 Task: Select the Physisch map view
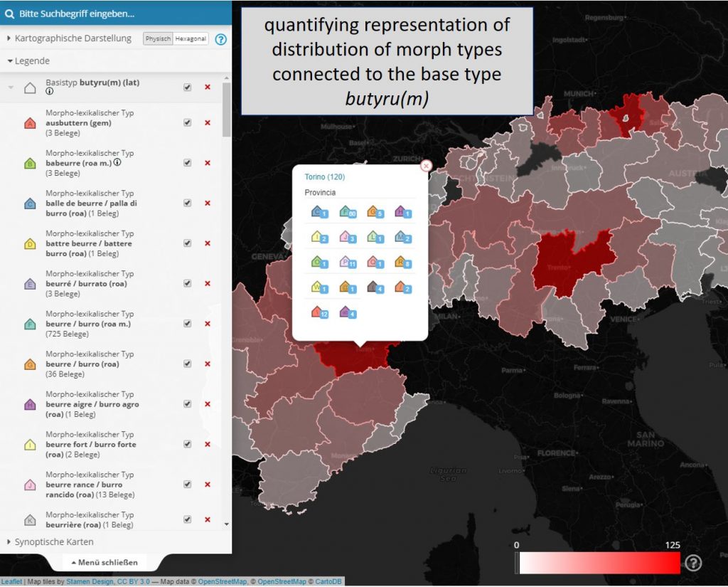[158, 39]
